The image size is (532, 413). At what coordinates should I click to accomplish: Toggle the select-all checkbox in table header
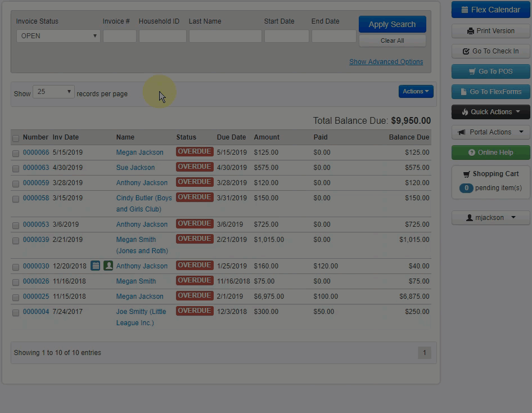tap(16, 138)
